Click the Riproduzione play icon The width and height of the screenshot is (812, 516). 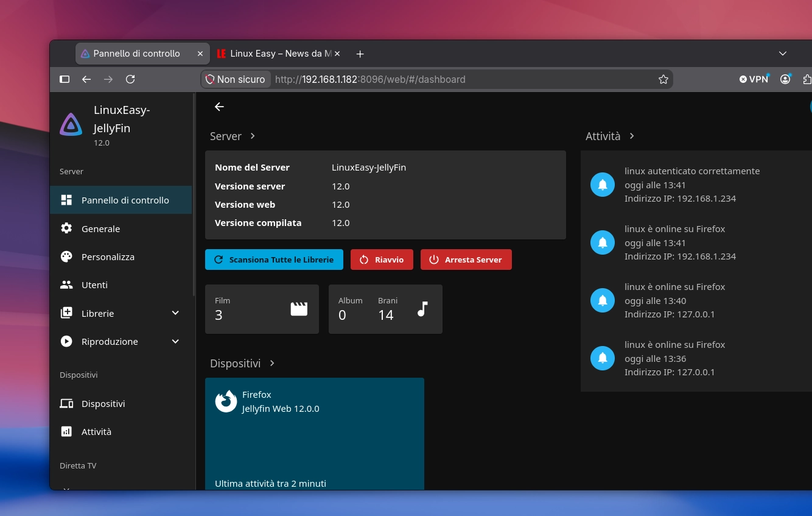pyautogui.click(x=66, y=341)
